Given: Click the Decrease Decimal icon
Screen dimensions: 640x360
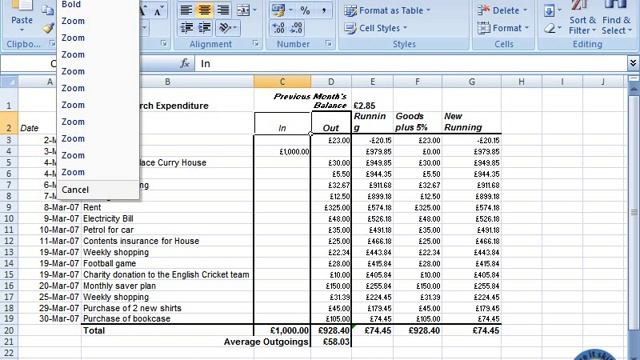Looking at the screenshot, I should pos(297,28).
